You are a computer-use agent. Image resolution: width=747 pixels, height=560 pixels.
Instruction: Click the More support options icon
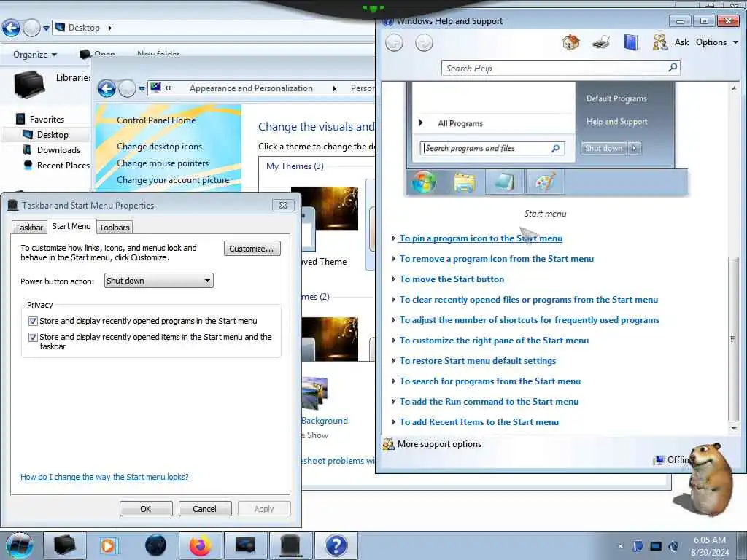point(389,444)
